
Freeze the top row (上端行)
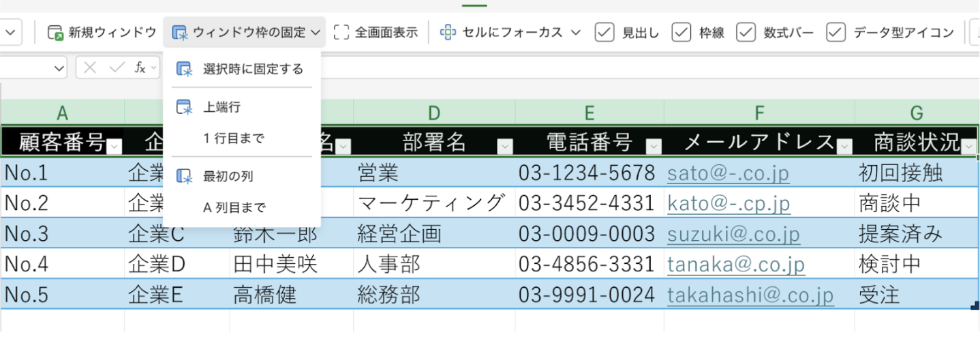pyautogui.click(x=221, y=107)
